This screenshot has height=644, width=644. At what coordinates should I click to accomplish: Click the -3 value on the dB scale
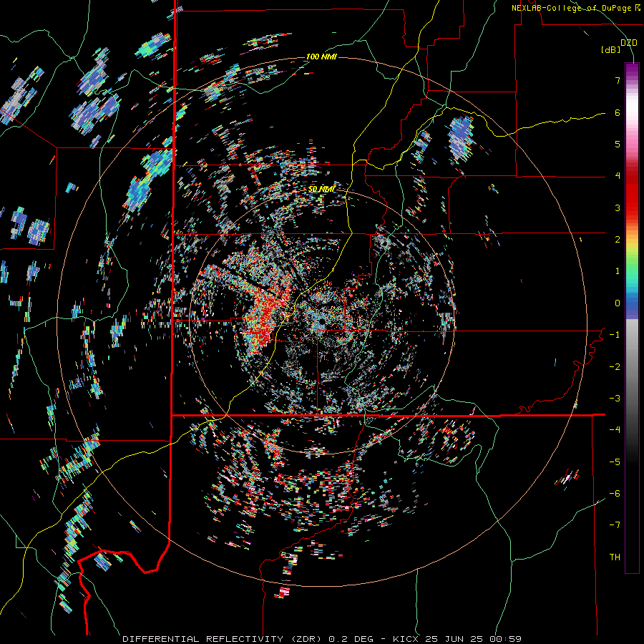click(615, 399)
